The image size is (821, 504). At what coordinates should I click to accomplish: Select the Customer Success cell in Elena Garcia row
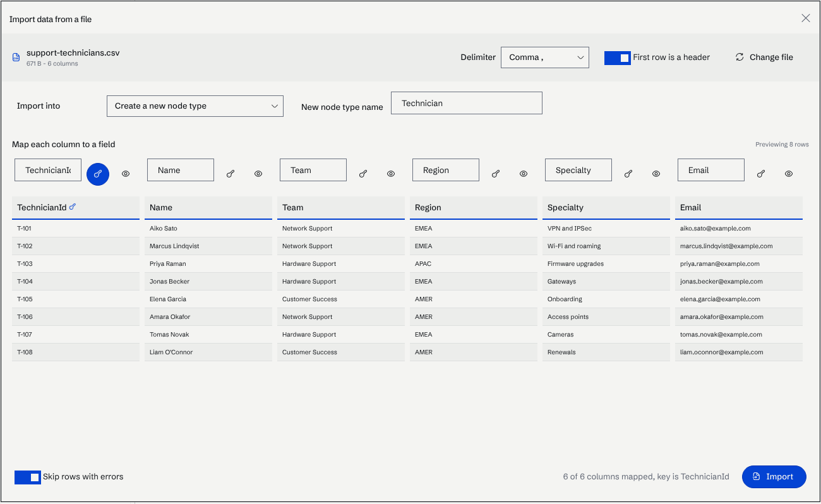click(x=341, y=299)
